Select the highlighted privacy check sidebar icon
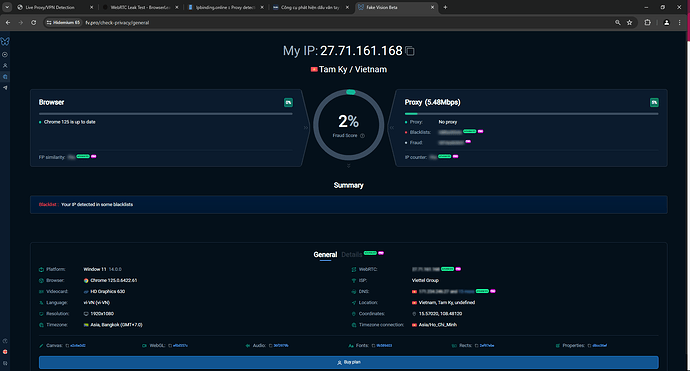This screenshot has height=371, width=690. (5, 77)
